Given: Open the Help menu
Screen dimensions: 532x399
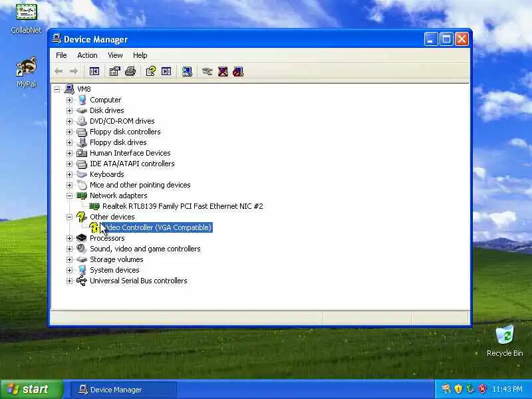Looking at the screenshot, I should point(140,55).
